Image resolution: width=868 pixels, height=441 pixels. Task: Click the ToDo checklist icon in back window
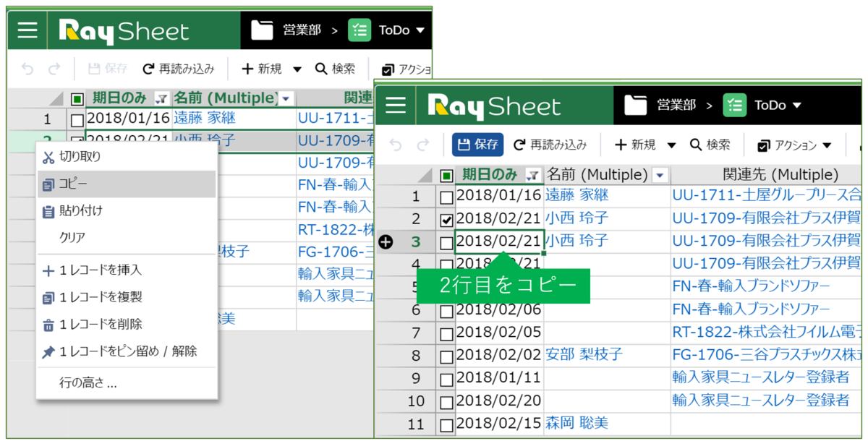[x=359, y=30]
